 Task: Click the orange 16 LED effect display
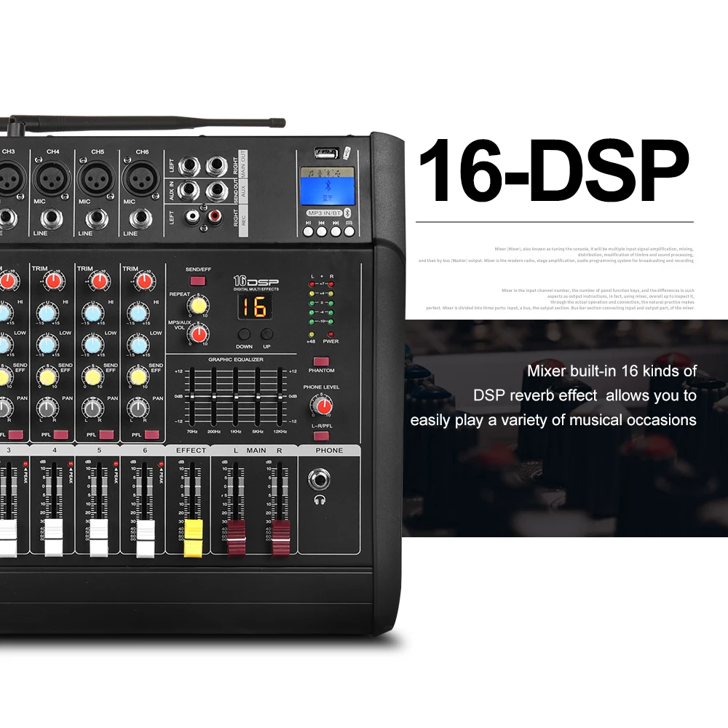(255, 307)
